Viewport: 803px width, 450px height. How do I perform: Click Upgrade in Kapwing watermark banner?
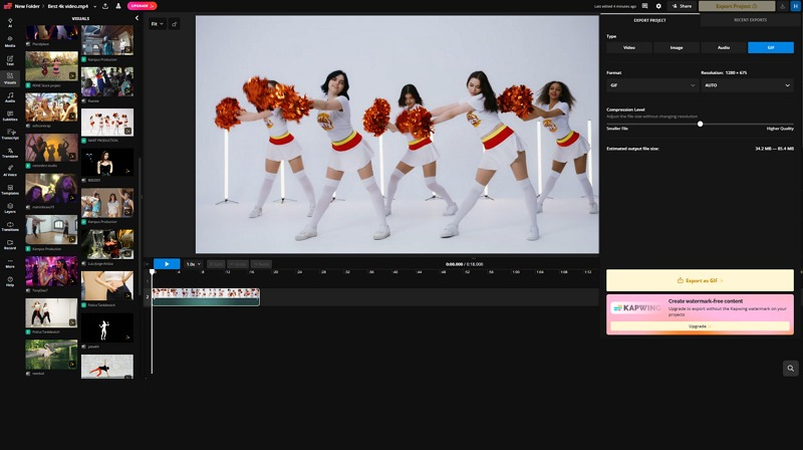tap(700, 326)
